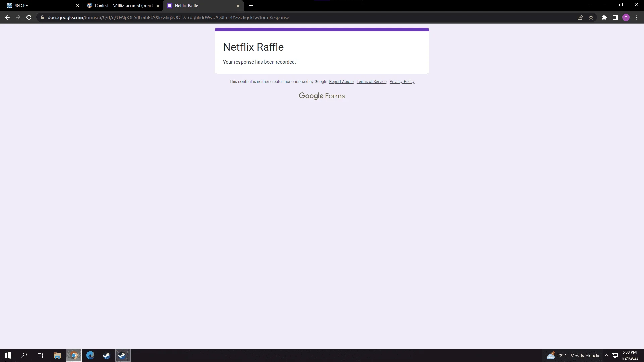This screenshot has width=644, height=362.
Task: Click the browser forward arrow
Action: 18,17
